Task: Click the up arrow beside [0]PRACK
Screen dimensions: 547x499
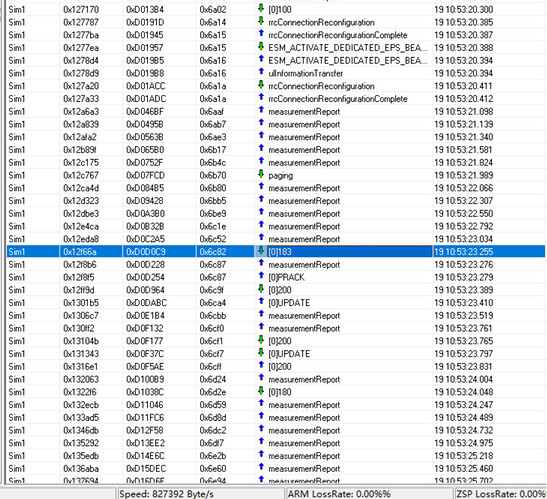Action: click(261, 276)
